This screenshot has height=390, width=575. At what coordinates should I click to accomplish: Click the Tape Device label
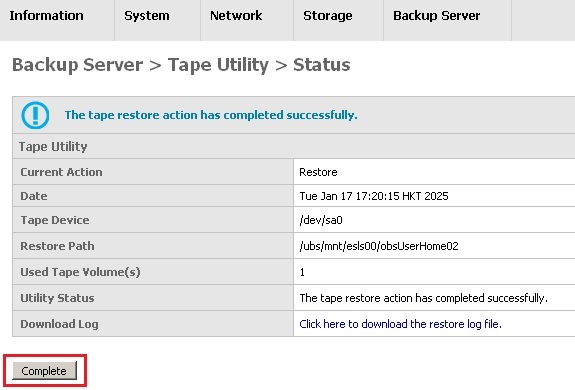(55, 220)
